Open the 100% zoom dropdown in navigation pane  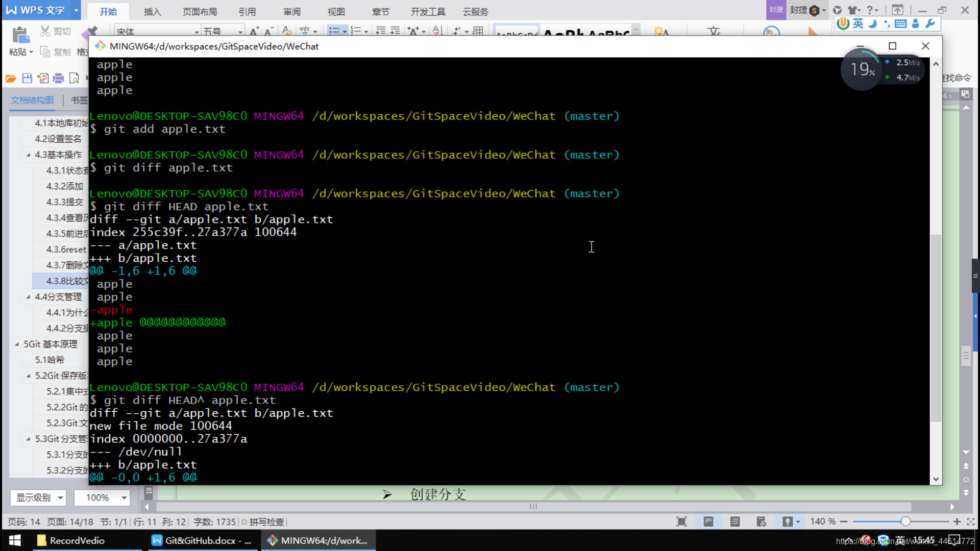(x=102, y=497)
